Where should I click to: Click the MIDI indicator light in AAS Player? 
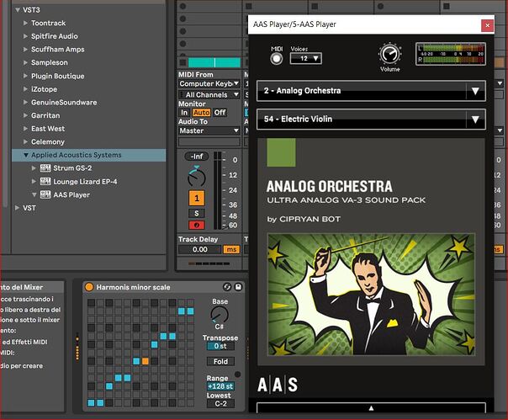[277, 59]
